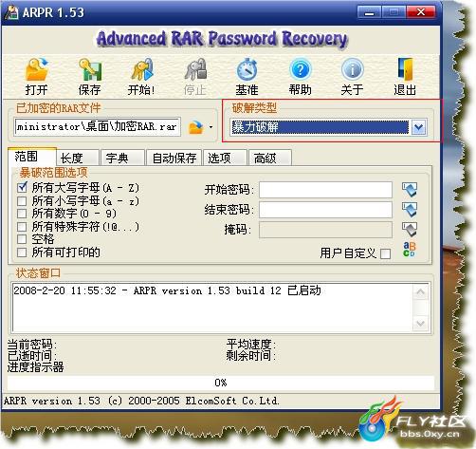
Task: Open the 高级 tab
Action: (270, 158)
